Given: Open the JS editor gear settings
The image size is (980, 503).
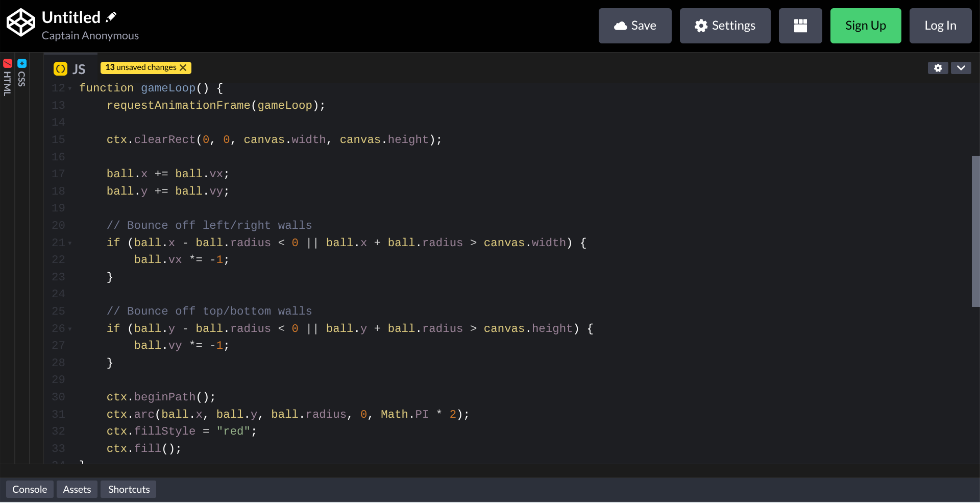Looking at the screenshot, I should (938, 68).
